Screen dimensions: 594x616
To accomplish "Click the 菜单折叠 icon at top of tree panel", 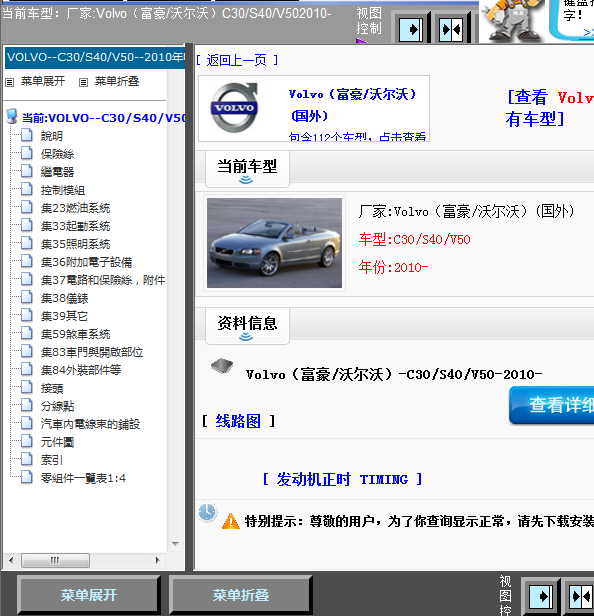I will (x=83, y=82).
